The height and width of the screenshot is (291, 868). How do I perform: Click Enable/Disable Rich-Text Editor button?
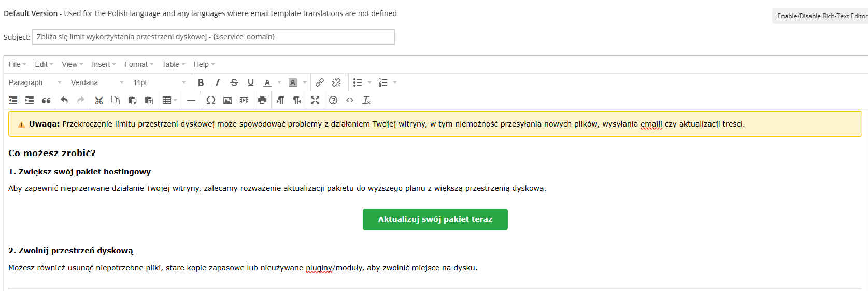coord(821,16)
